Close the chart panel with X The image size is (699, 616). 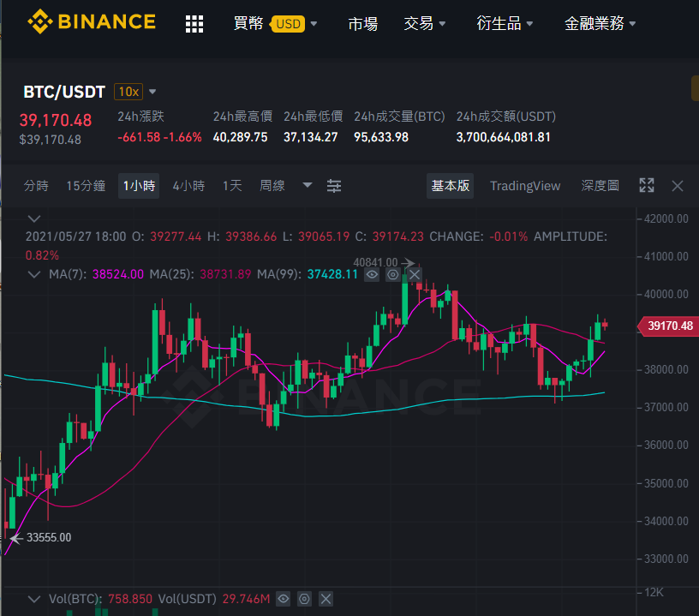[x=677, y=186]
